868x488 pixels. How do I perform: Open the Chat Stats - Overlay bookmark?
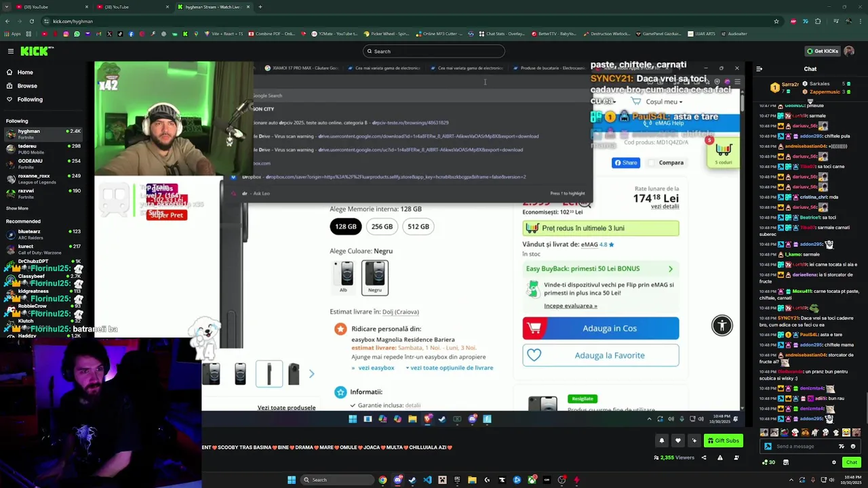501,33
